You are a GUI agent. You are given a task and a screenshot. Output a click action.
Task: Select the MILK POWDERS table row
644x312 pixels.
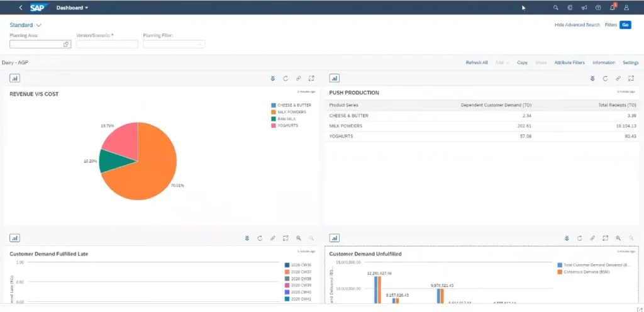coord(482,126)
